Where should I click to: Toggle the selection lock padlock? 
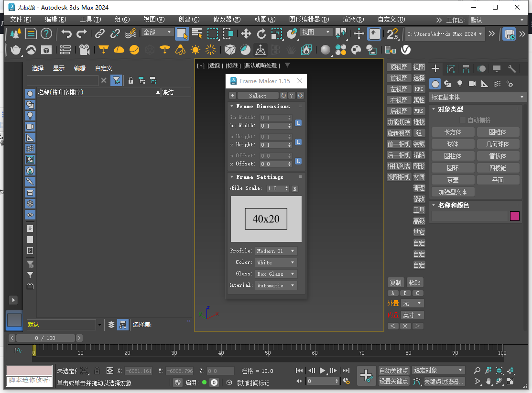(x=97, y=371)
